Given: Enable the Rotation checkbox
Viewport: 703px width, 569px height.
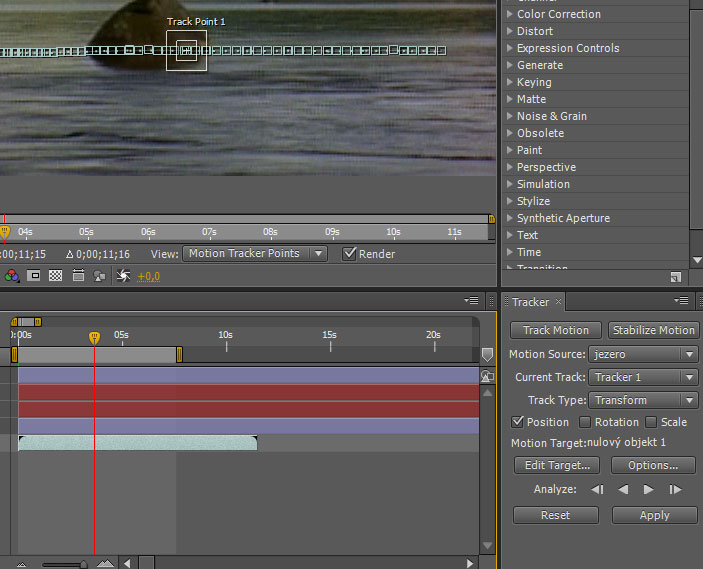Looking at the screenshot, I should pos(585,422).
